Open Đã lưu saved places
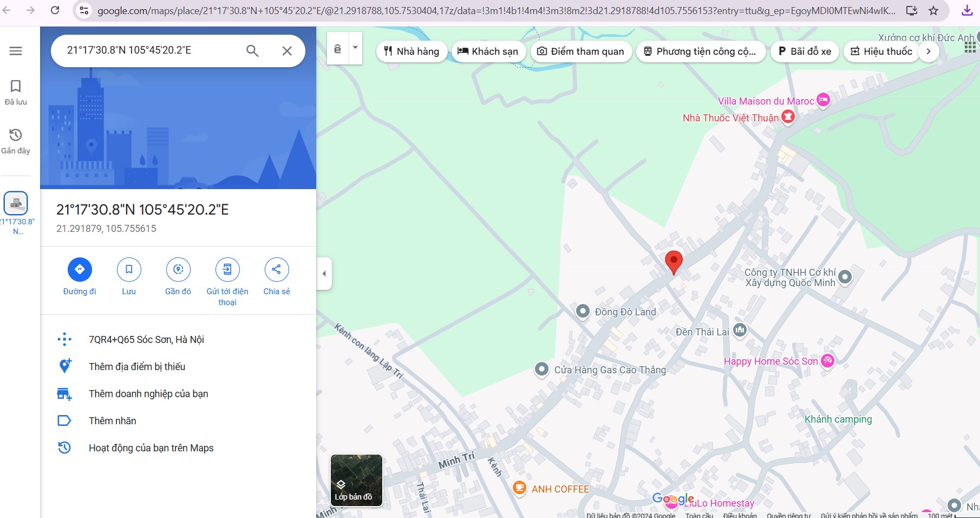Viewport: 980px width, 518px height. 16,92
